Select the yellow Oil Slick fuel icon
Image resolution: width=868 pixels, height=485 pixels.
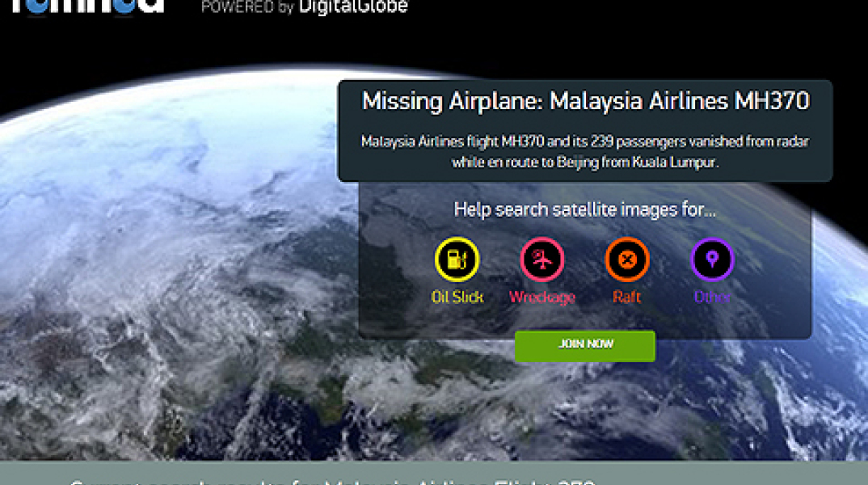(457, 259)
